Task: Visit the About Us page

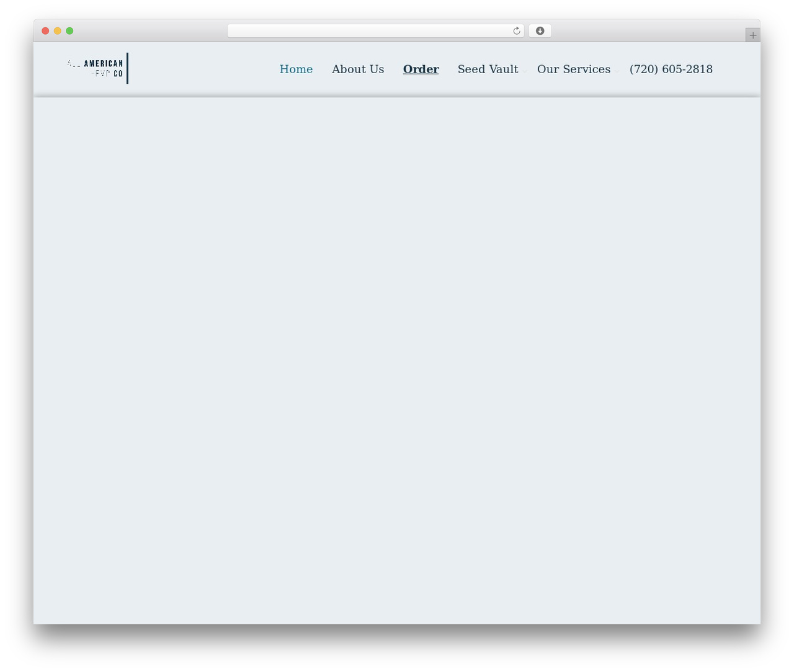Action: (358, 69)
